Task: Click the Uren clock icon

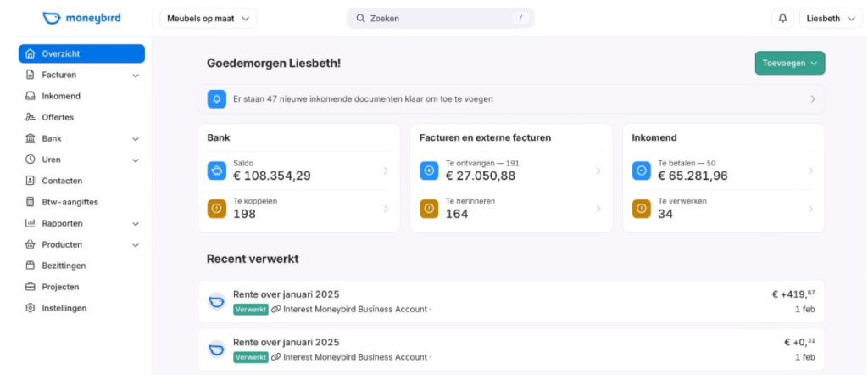Action: [31, 160]
